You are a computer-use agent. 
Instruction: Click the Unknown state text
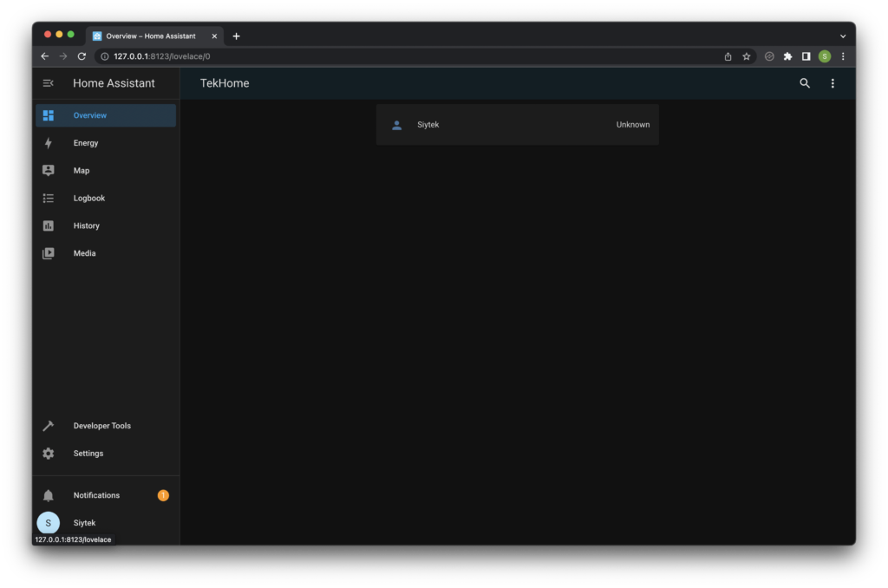[x=632, y=125]
